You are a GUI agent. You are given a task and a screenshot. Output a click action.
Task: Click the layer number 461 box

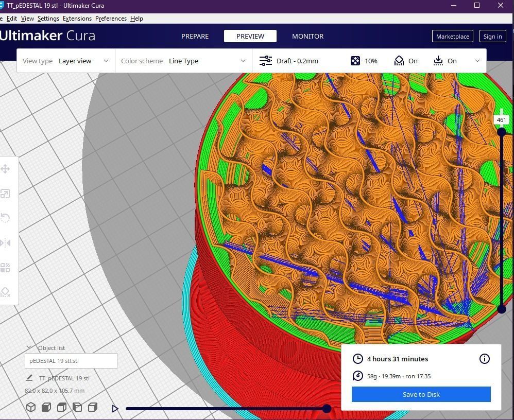tap(501, 120)
